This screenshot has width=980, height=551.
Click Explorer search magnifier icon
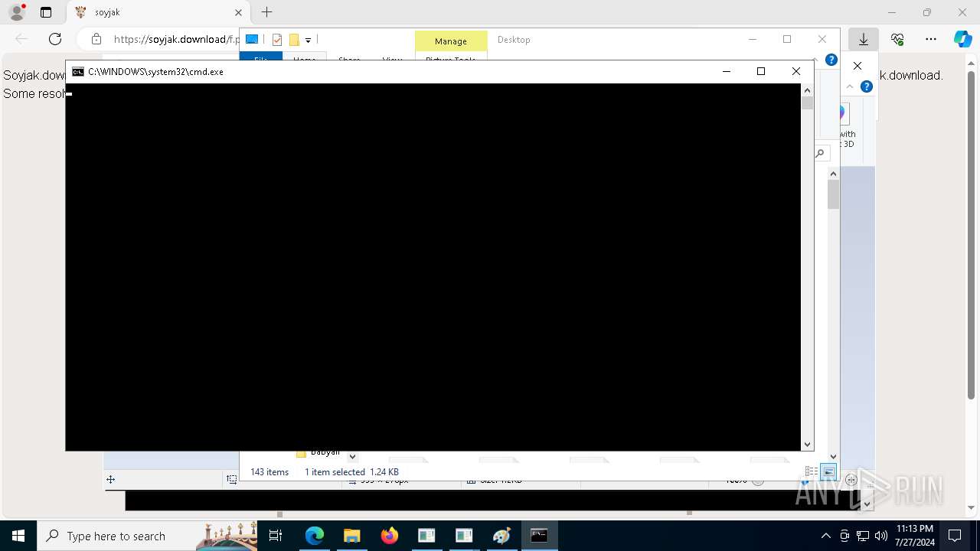[x=820, y=153]
